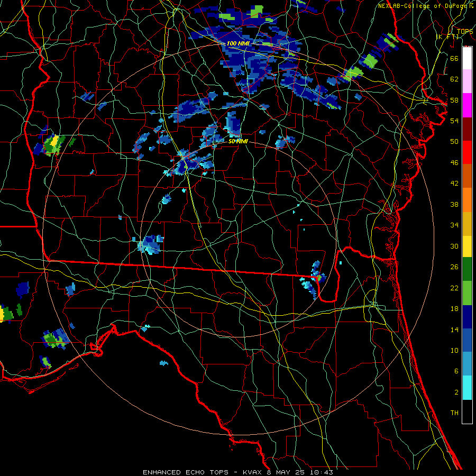Pick the light orange swatch beside 38
Image resolution: width=476 pixels, height=476 pixels.
point(467,200)
